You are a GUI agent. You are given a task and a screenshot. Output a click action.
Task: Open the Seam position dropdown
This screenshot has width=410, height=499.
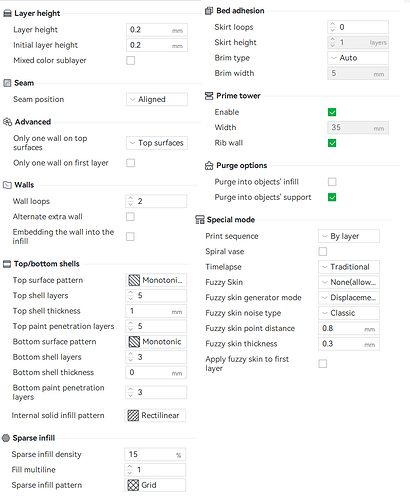(x=157, y=99)
